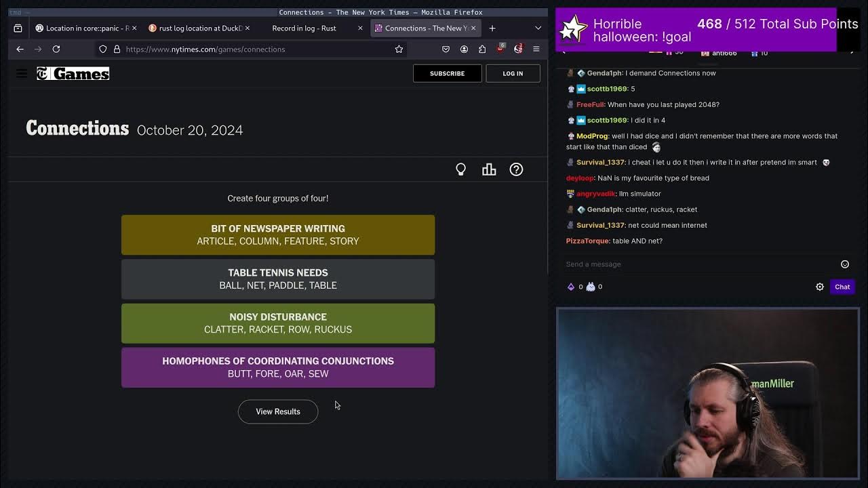Bookmark the page with the star icon
The width and height of the screenshot is (868, 488).
(399, 49)
